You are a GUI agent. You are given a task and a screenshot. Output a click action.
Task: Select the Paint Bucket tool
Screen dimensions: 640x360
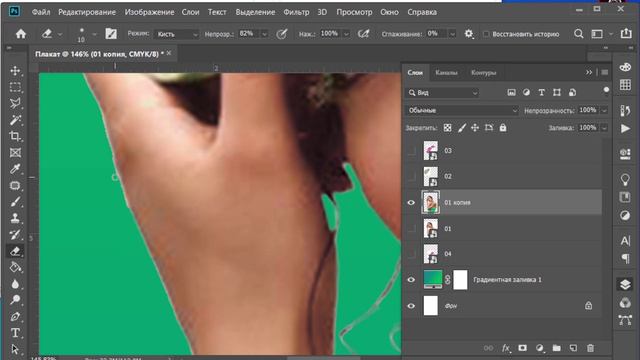[x=15, y=267]
